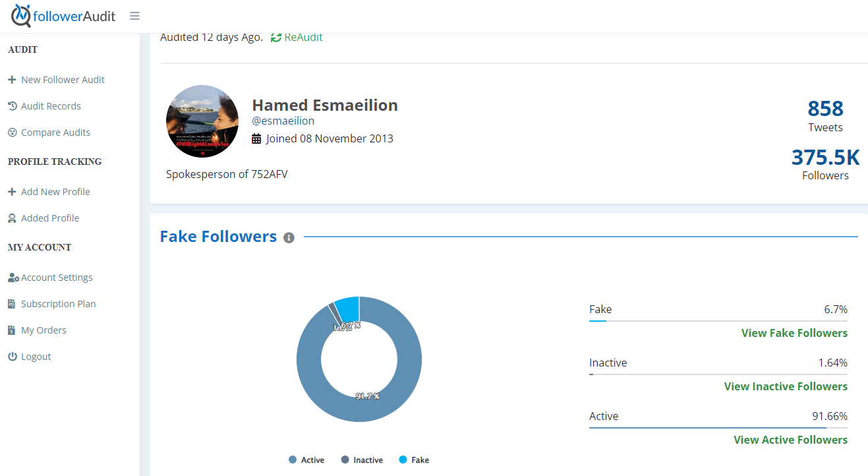868x476 pixels.
Task: Click the green ReAudit refresh icon
Action: [x=276, y=38]
